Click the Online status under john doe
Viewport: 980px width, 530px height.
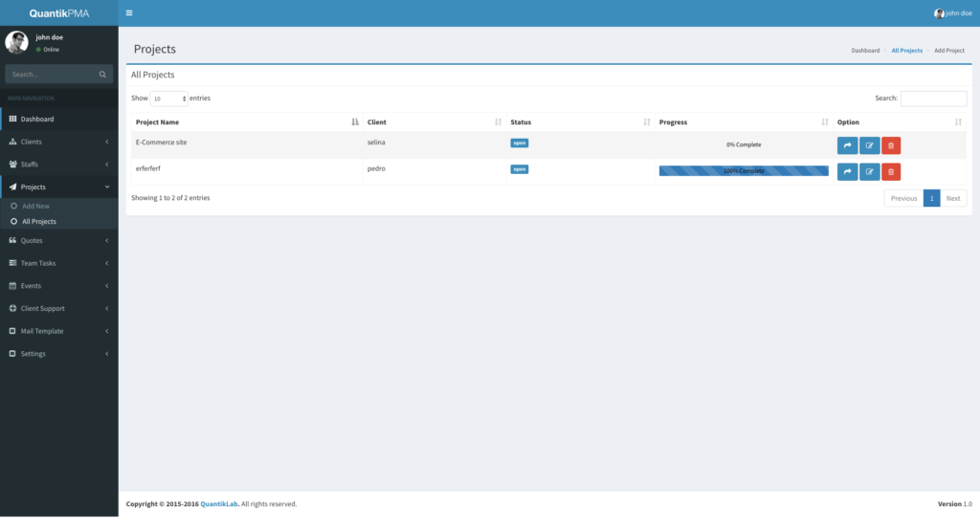click(48, 50)
